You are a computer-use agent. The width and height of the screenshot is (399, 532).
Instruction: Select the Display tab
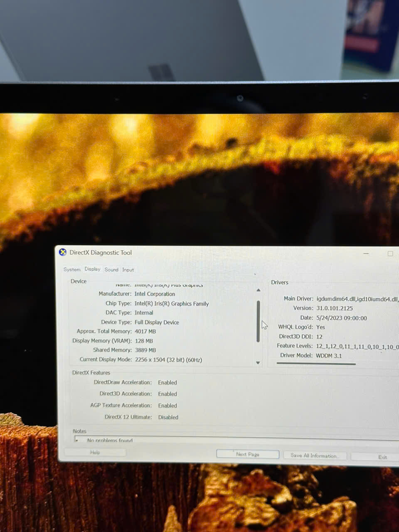coord(92,269)
